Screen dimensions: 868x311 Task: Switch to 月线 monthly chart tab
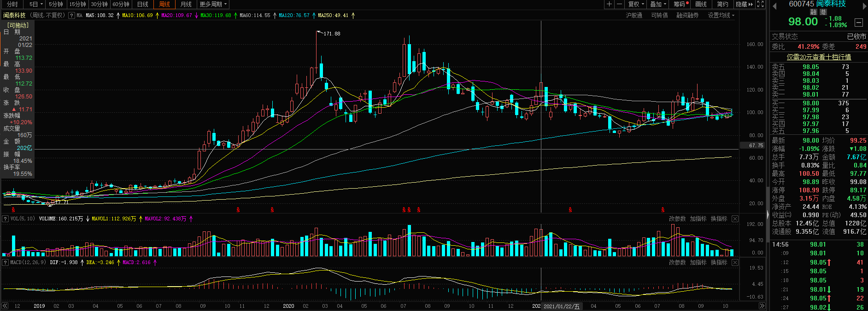[186, 4]
